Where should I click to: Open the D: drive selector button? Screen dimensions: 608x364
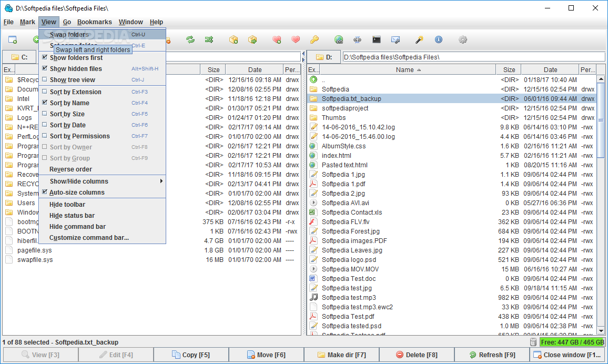coord(324,57)
